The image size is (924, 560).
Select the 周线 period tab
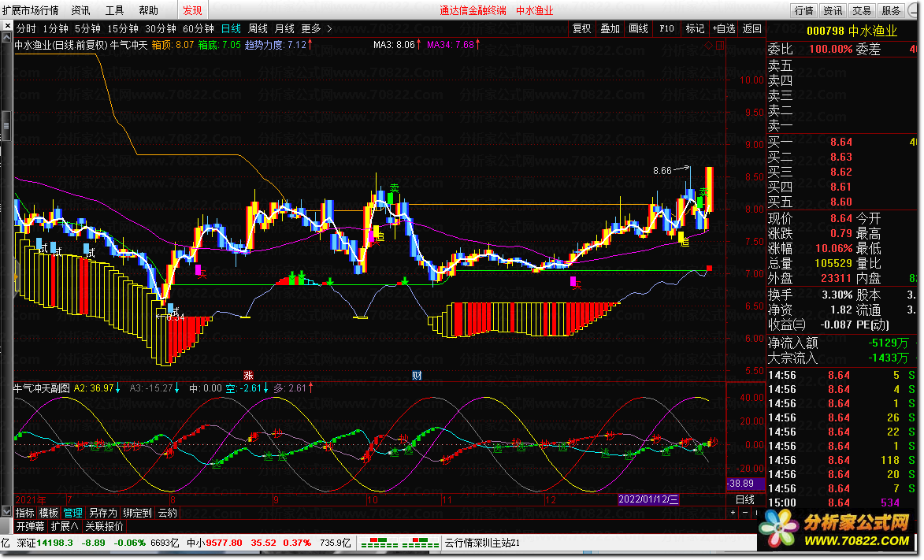coord(258,28)
